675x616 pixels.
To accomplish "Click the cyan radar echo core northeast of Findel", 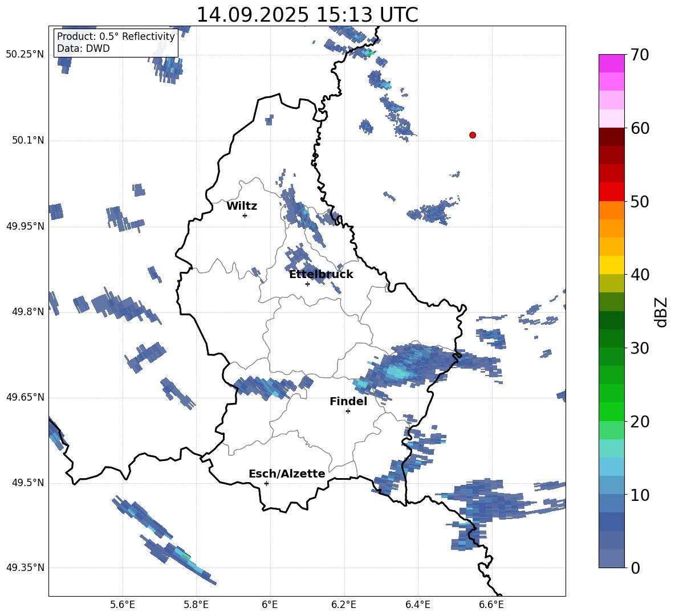I will 396,372.
